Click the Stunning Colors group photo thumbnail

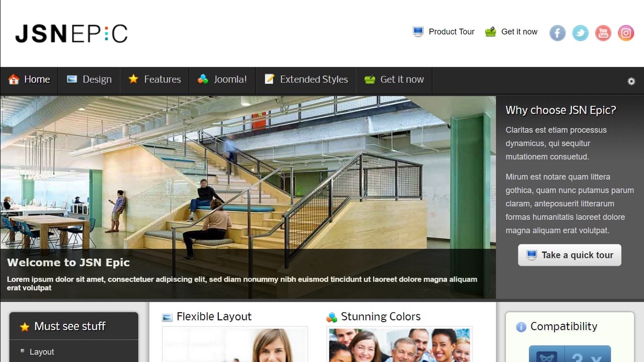399,345
